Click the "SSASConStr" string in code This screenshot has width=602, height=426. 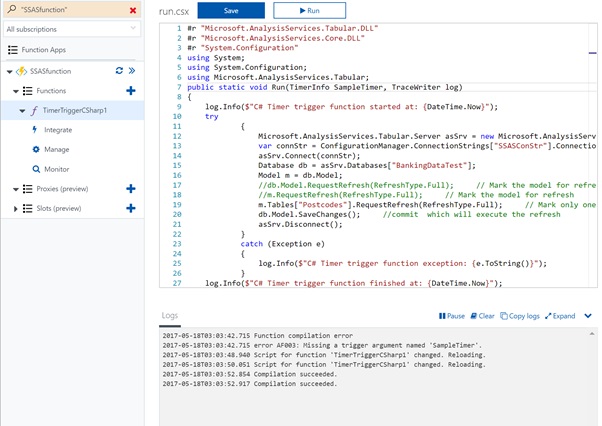click(521, 146)
